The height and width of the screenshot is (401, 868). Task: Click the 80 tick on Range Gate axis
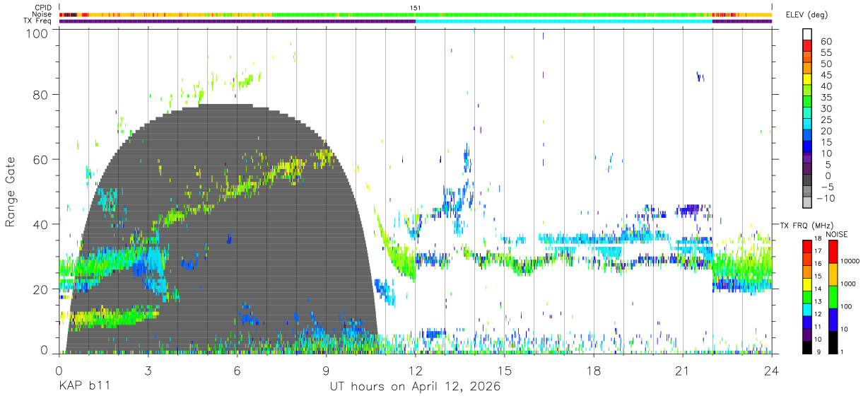point(41,94)
